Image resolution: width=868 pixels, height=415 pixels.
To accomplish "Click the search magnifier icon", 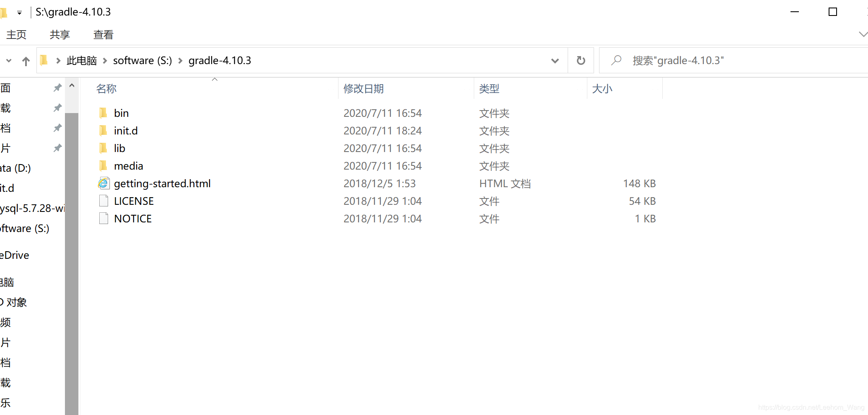I will tap(616, 60).
